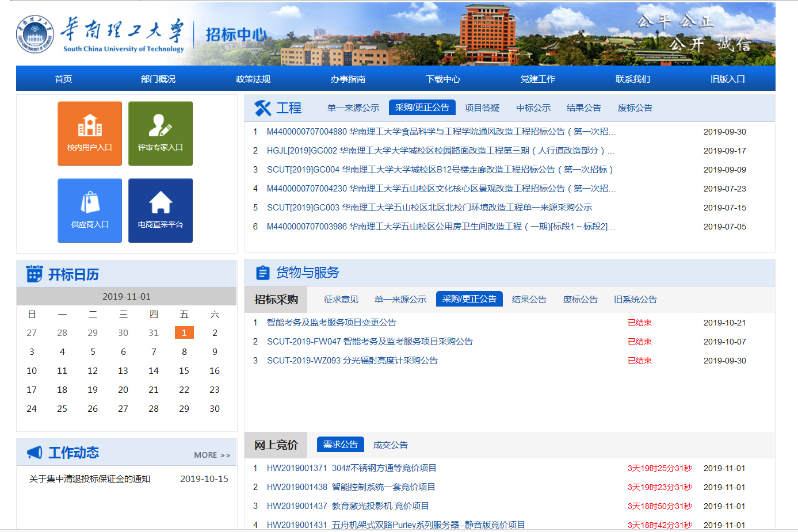This screenshot has width=798, height=532.
Task: Switch to 工程 废标公告 tab
Action: [635, 108]
